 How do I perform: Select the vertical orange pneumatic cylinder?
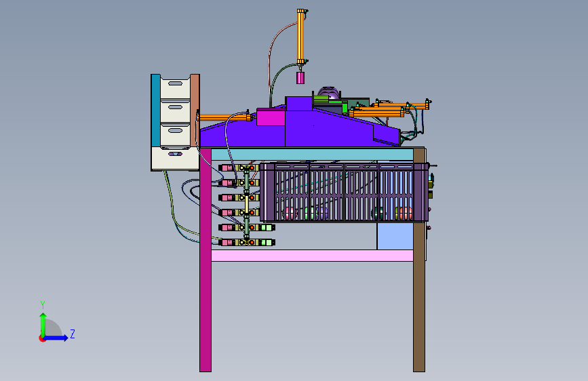click(300, 37)
